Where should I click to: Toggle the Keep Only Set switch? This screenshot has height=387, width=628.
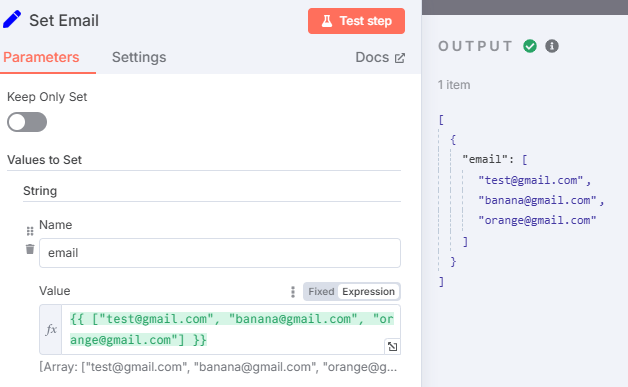tap(27, 122)
